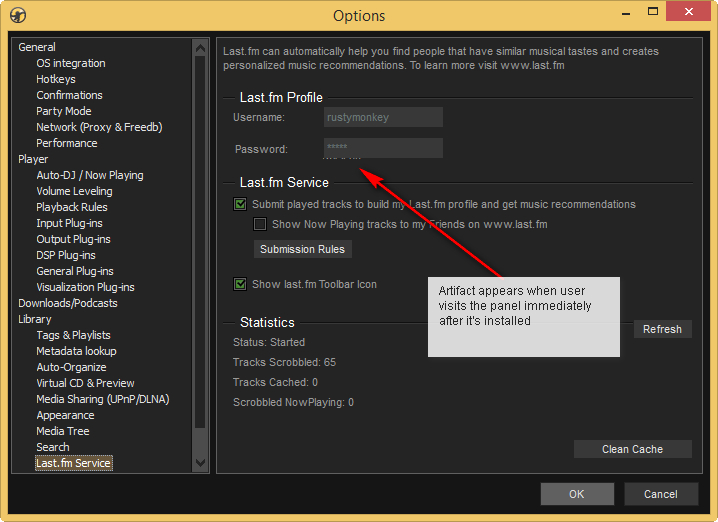Screen dimensions: 718x522
Task: Open Network (Proxy & Freedb) settings
Action: pyautogui.click(x=99, y=127)
